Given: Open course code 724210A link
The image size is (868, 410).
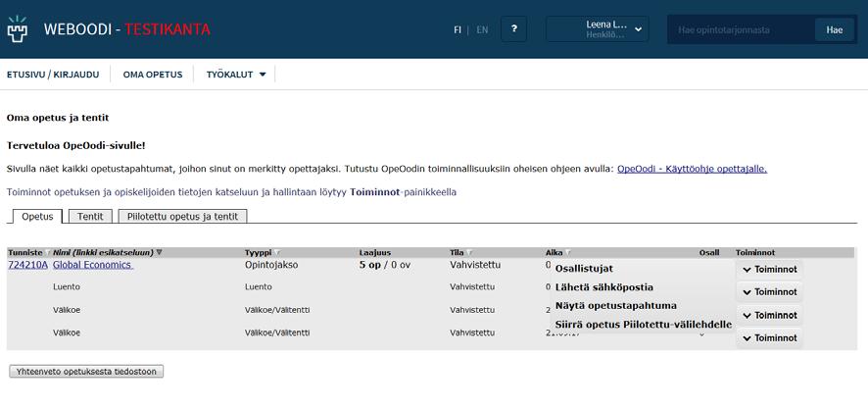Looking at the screenshot, I should [x=27, y=265].
